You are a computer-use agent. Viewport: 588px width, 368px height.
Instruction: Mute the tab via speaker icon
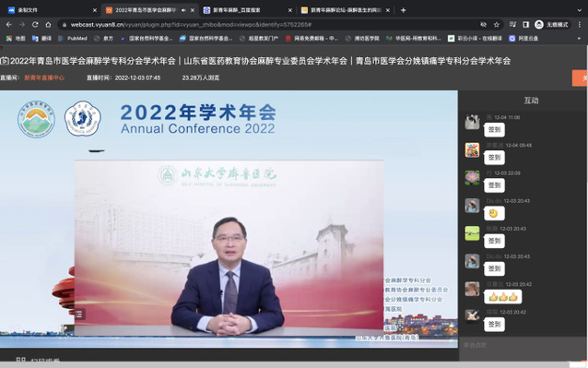(x=183, y=10)
